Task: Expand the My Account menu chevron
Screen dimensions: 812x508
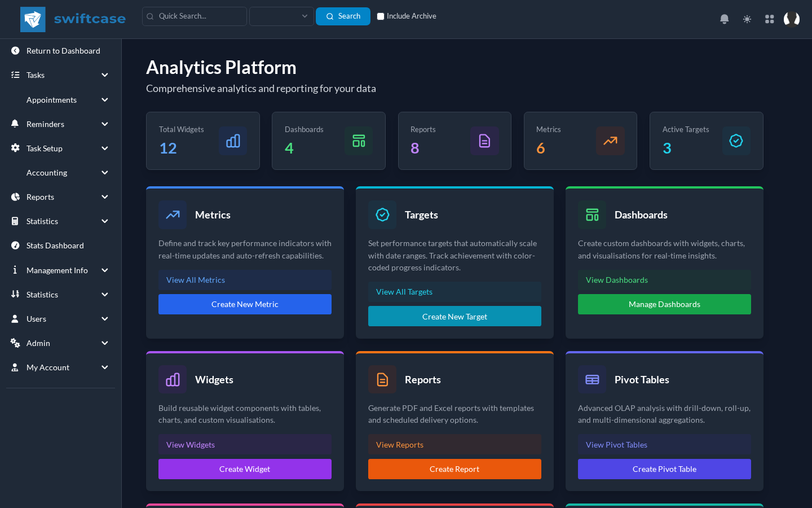Action: coord(105,367)
